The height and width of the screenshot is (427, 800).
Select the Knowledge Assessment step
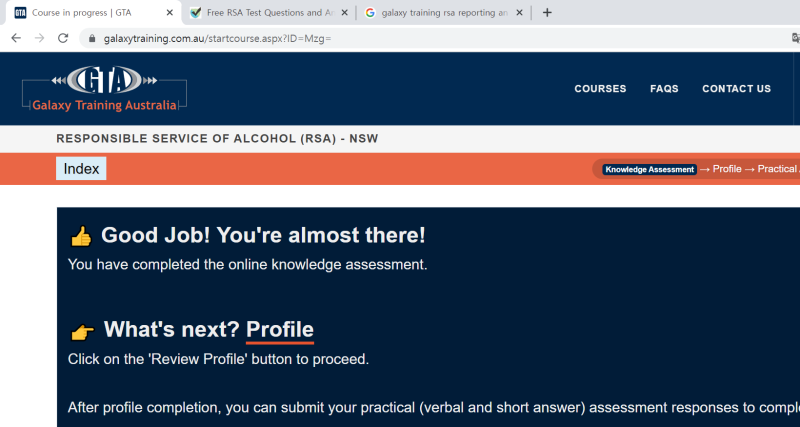tap(649, 169)
